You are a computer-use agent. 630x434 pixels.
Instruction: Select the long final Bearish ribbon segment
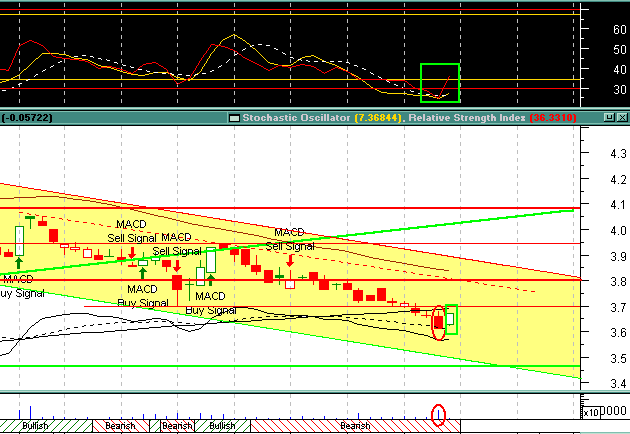point(355,426)
